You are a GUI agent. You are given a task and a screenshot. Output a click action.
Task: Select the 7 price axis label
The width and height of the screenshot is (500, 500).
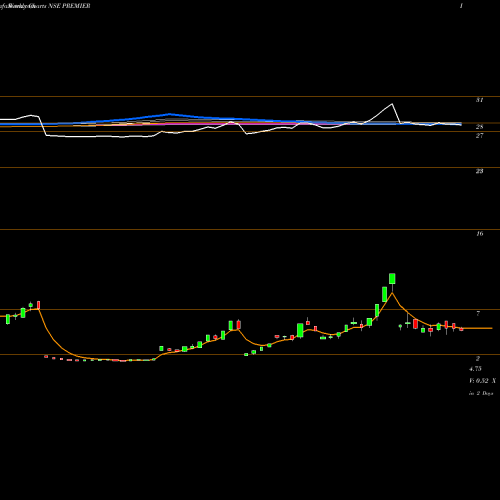(478, 313)
